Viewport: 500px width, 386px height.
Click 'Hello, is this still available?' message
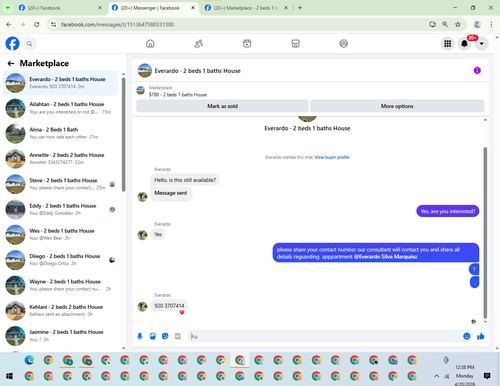click(x=185, y=180)
